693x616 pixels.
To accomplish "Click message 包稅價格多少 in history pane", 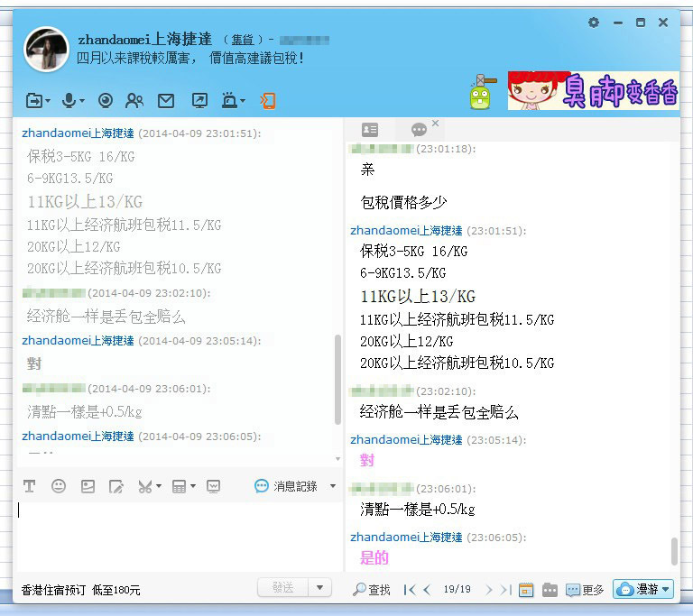I will pyautogui.click(x=403, y=202).
